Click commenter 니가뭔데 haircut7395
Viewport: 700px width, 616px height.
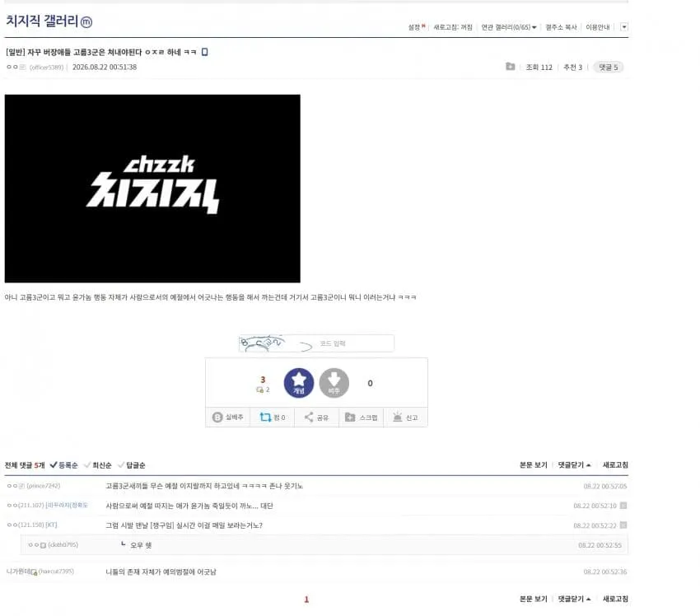(x=40, y=572)
